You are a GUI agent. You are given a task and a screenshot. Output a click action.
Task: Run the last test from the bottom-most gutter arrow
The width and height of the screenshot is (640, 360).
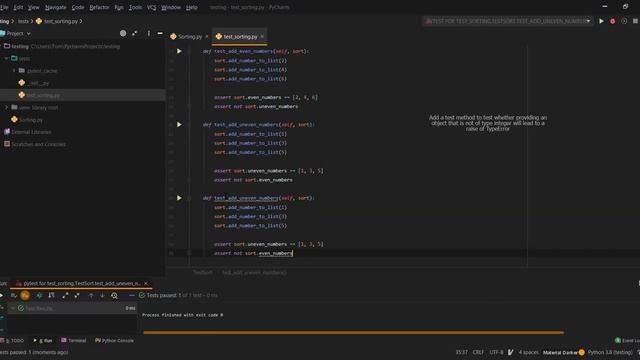(x=179, y=198)
